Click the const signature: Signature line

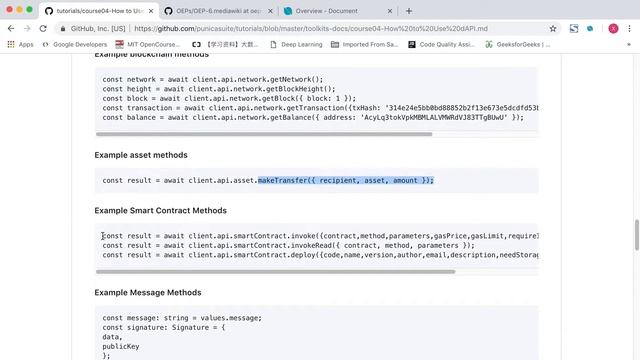point(164,327)
